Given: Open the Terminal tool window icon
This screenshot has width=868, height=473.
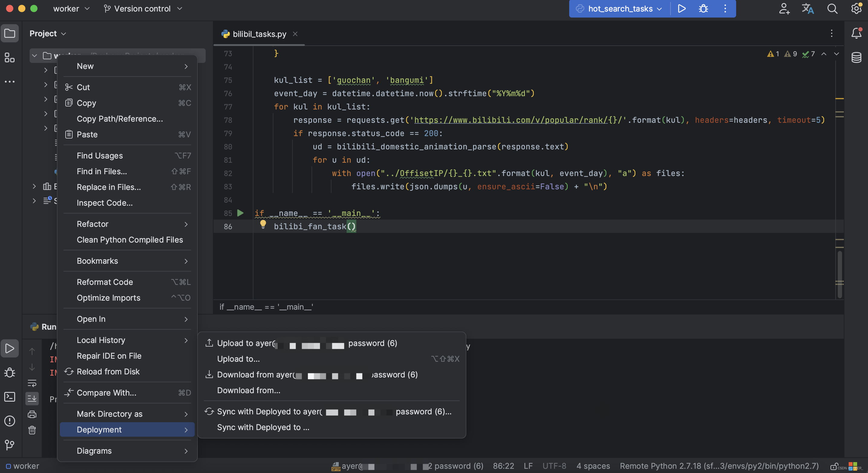Looking at the screenshot, I should pos(9,397).
